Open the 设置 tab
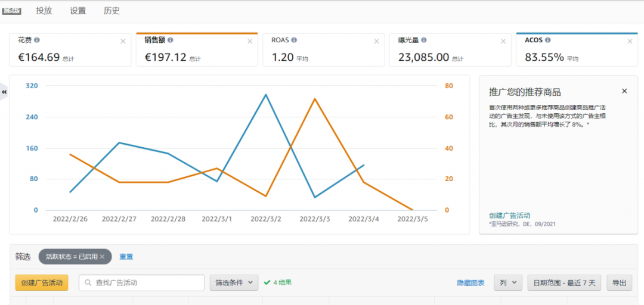 pos(78,11)
